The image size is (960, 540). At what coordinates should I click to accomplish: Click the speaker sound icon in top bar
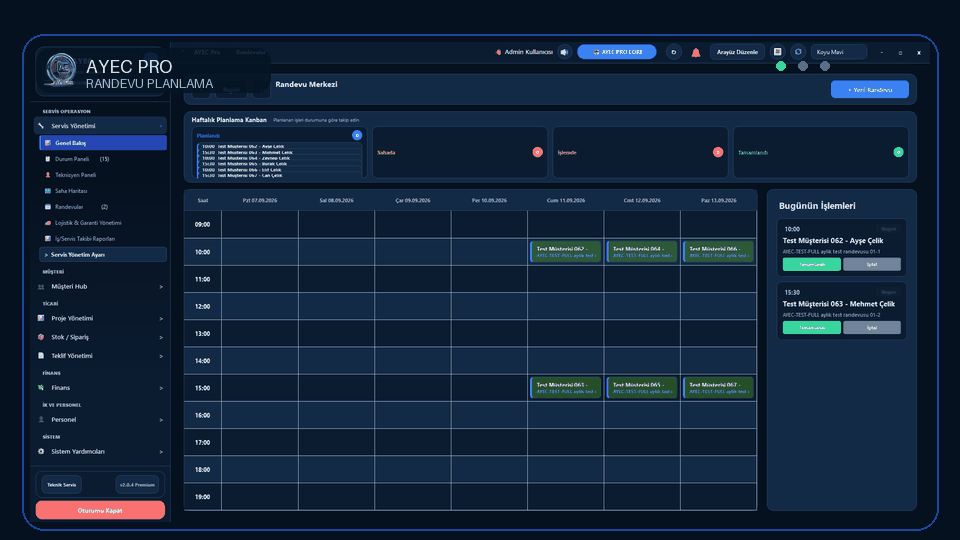point(564,52)
